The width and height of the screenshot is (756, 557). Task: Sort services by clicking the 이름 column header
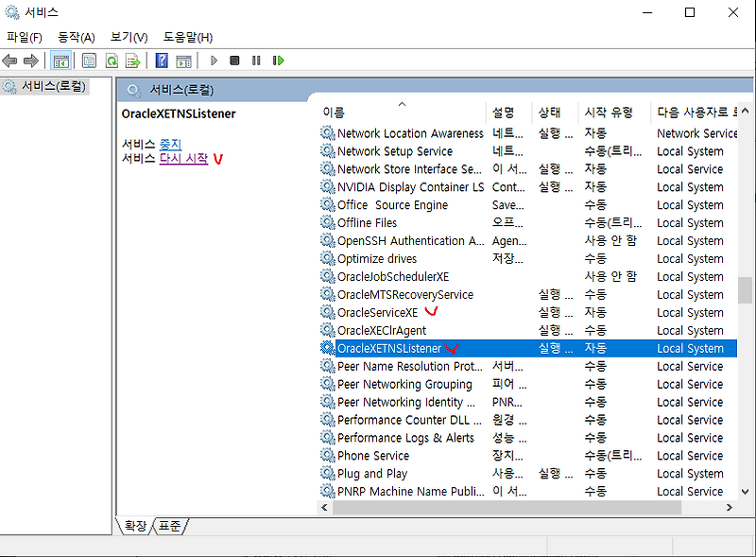pos(335,112)
